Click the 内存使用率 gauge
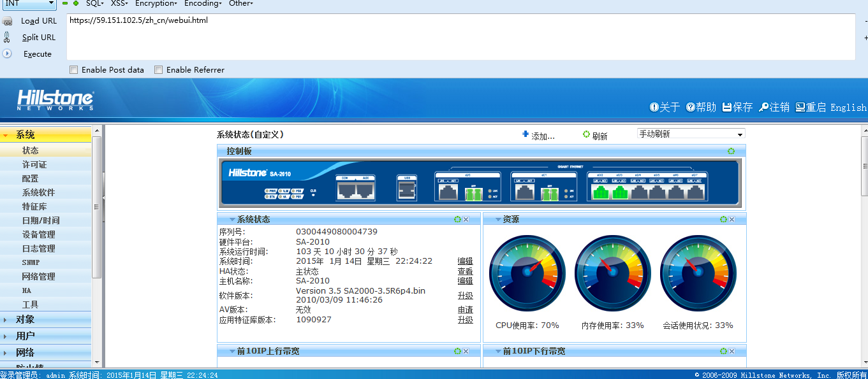868x379 pixels. tap(612, 273)
